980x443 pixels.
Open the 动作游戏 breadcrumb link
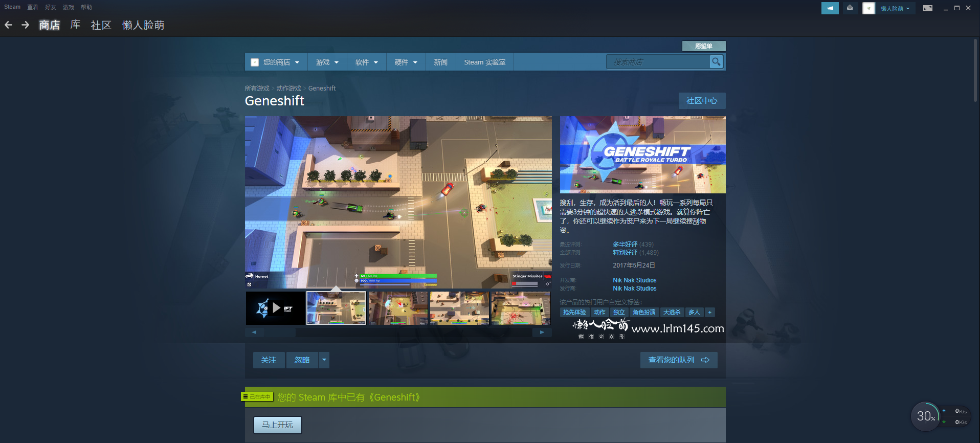pos(288,88)
